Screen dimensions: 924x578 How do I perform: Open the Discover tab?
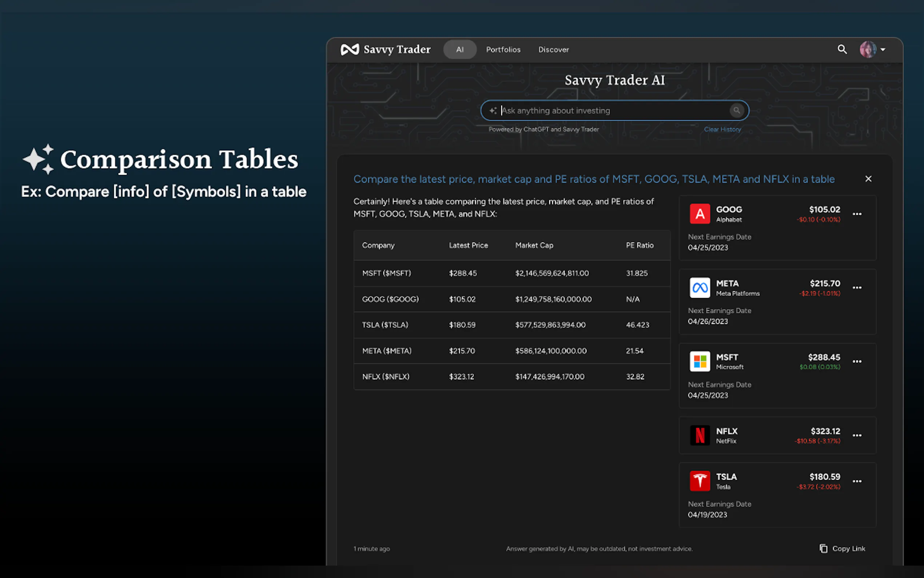pos(553,50)
